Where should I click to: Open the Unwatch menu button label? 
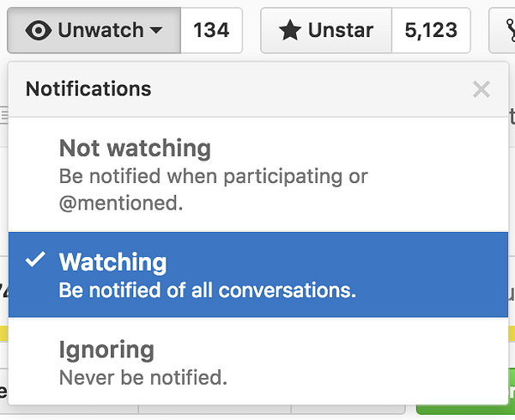pos(100,30)
